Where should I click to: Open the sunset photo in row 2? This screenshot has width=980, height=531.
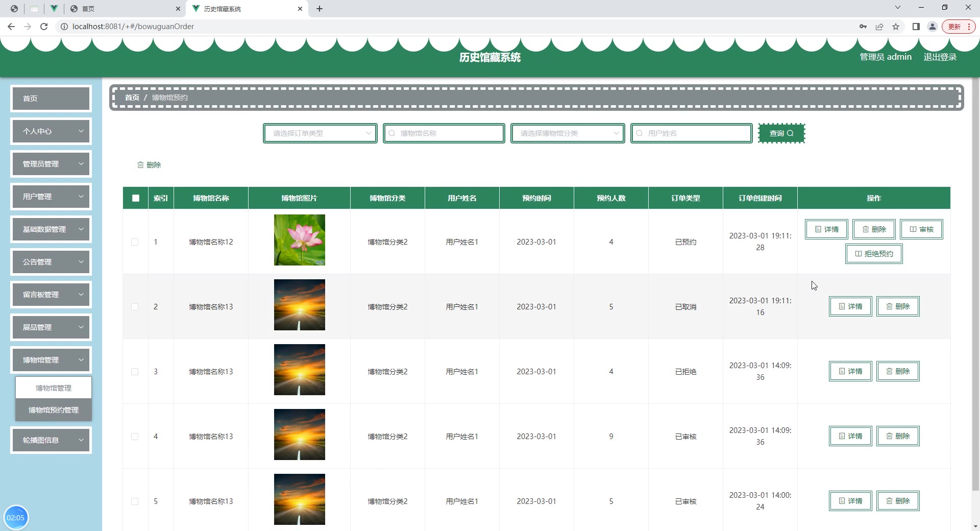pos(300,305)
